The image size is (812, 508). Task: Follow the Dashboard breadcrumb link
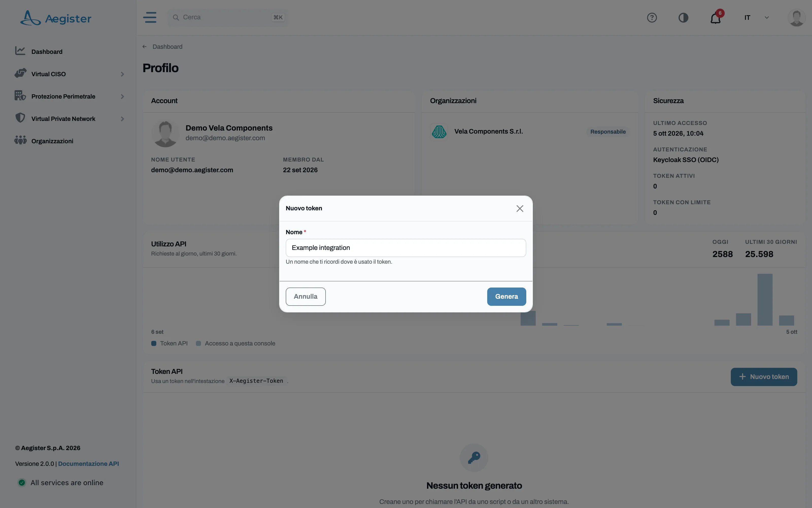167,47
